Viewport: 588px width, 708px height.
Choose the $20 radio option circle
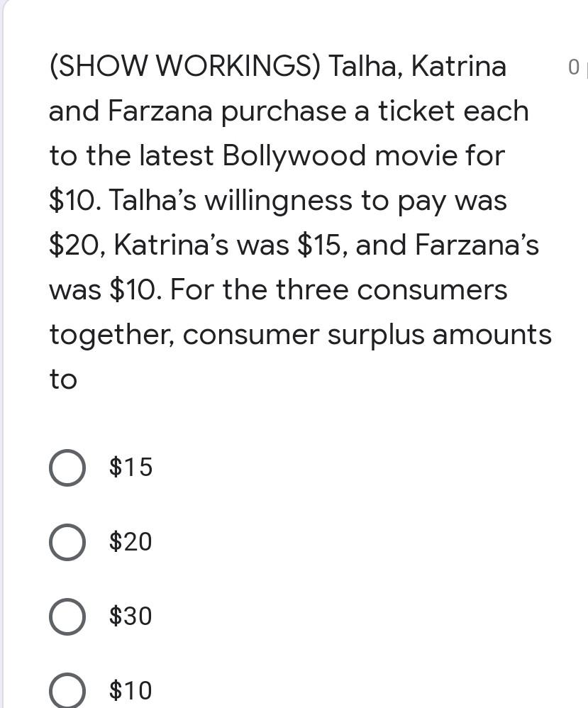[x=67, y=542]
